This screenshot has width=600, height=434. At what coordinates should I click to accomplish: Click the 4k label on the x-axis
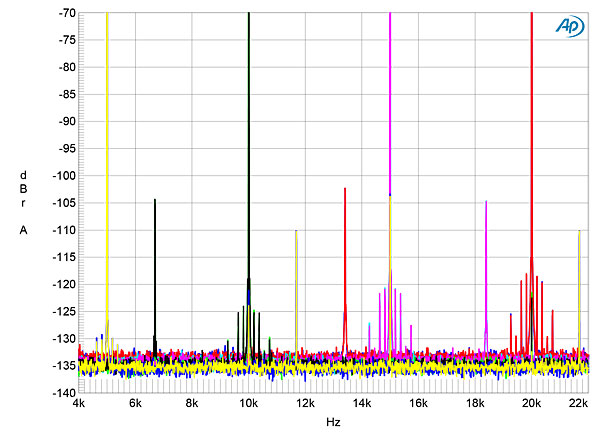[x=79, y=404]
